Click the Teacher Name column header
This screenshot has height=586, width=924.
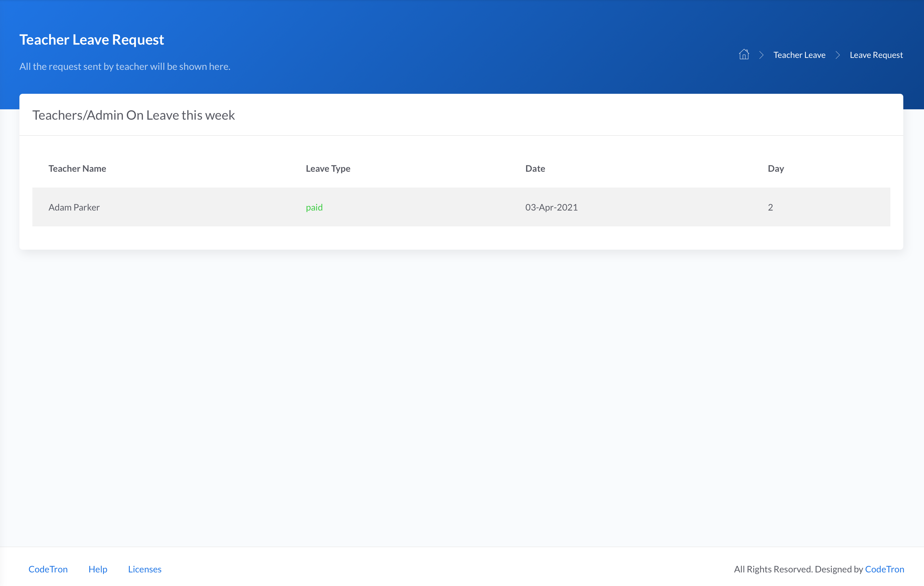[77, 168]
